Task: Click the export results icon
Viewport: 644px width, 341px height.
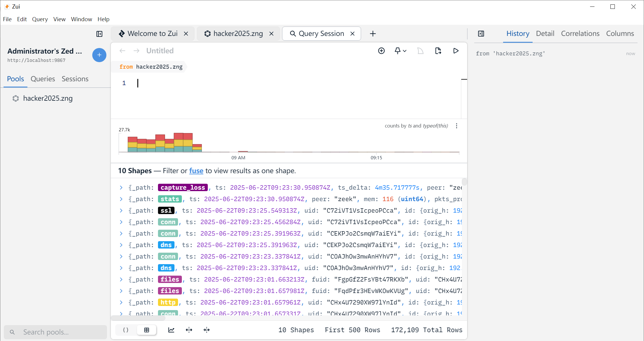Action: (438, 51)
